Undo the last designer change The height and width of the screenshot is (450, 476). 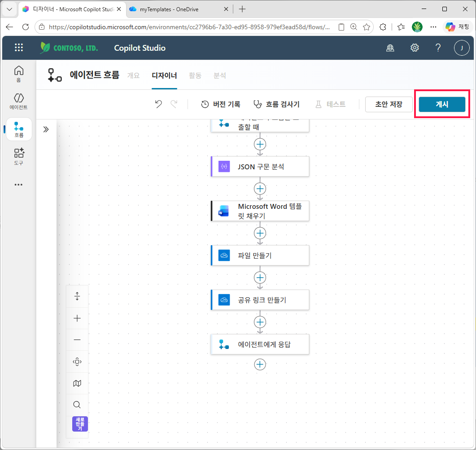coord(158,104)
